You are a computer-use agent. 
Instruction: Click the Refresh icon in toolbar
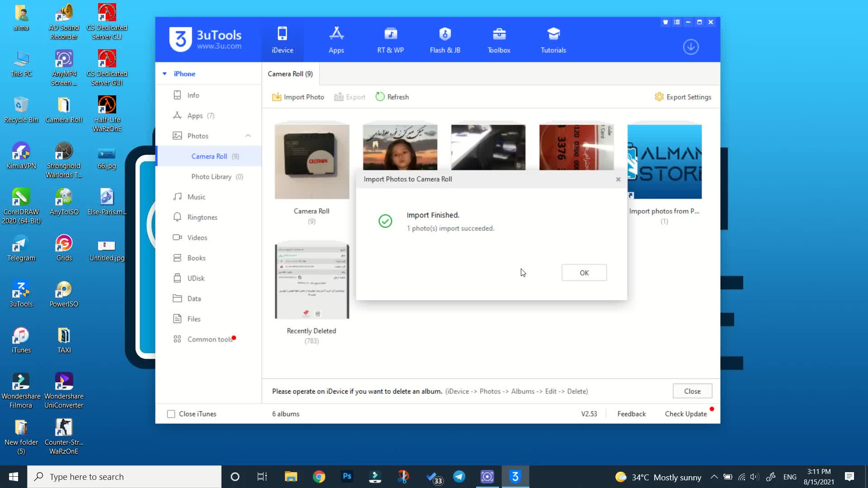pos(380,97)
